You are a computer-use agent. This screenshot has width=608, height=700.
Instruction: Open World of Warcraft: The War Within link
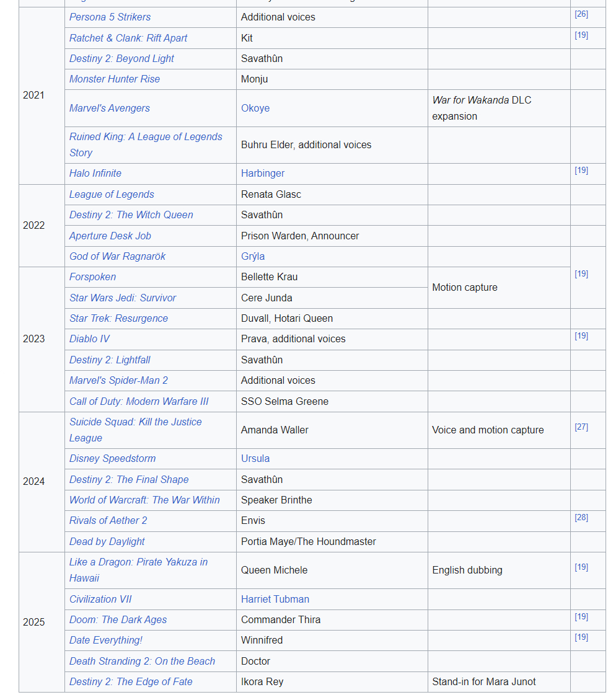click(144, 500)
